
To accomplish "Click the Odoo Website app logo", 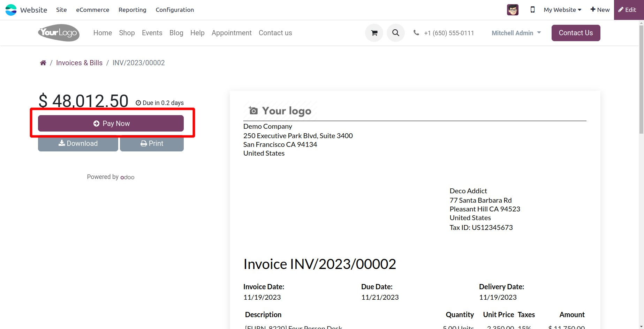I will pyautogui.click(x=11, y=10).
